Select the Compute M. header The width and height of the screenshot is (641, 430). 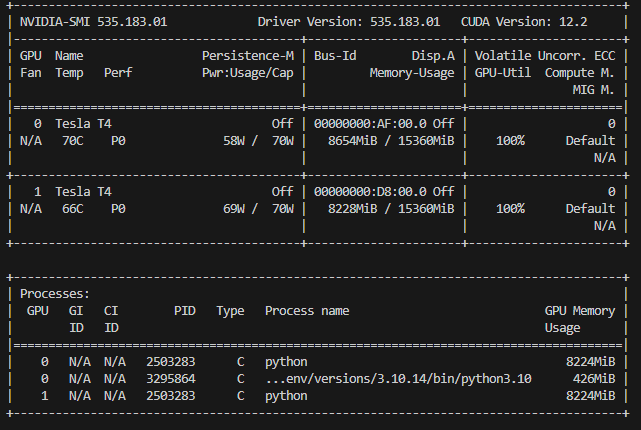point(580,73)
